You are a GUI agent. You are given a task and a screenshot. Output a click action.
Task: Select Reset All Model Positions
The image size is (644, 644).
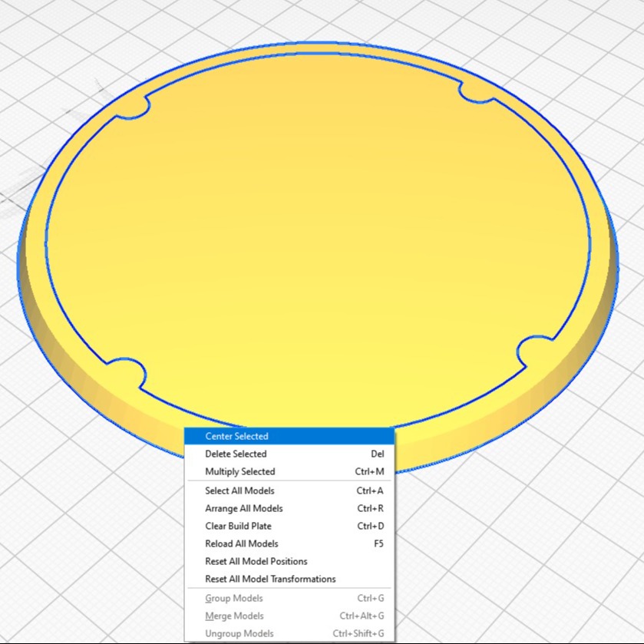coord(256,561)
